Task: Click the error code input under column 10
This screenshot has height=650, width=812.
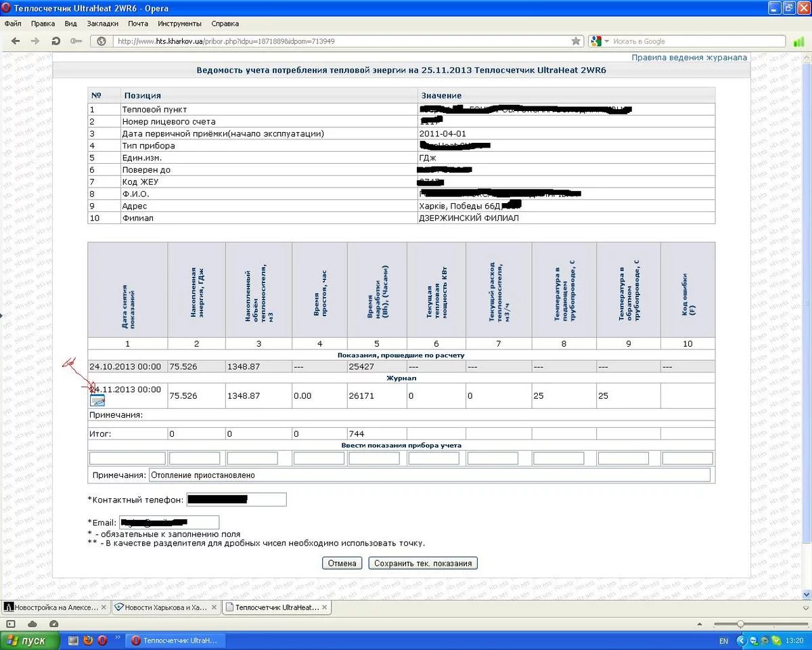Action: coord(687,458)
